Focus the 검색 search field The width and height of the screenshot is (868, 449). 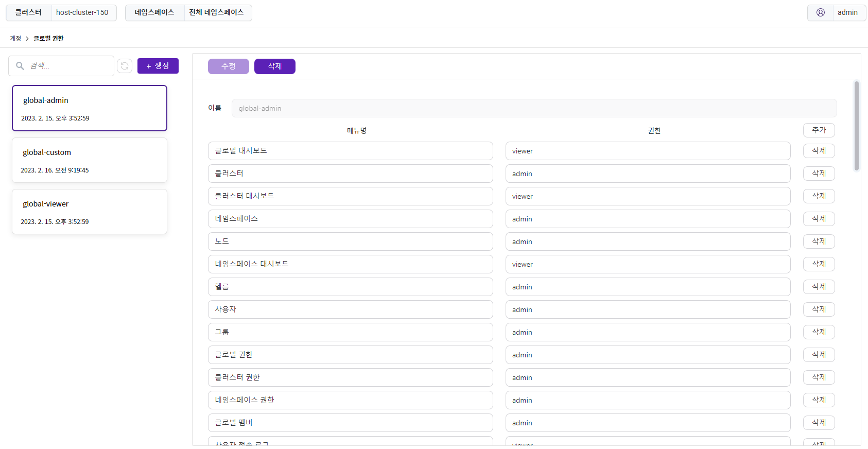[x=61, y=66]
